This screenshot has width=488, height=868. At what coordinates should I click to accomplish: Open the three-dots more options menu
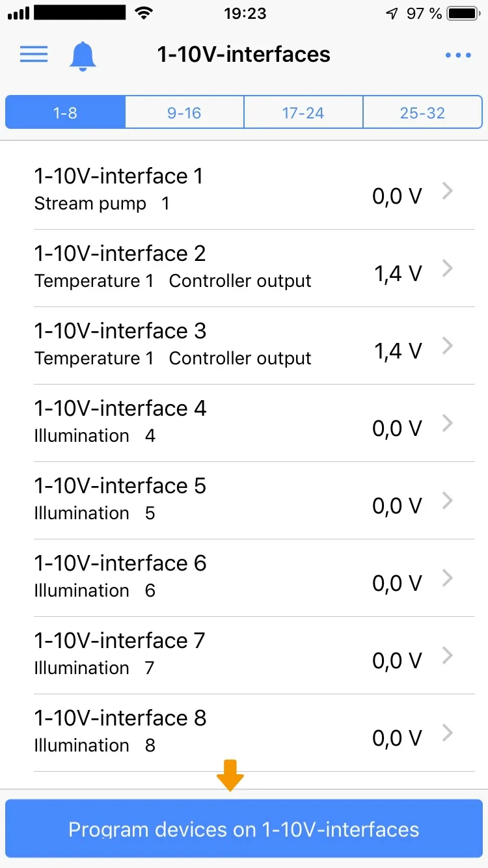pyautogui.click(x=458, y=55)
